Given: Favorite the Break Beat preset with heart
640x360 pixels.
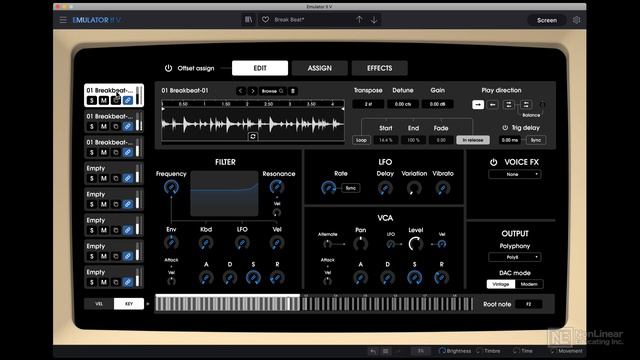Looking at the screenshot, I should [x=265, y=20].
